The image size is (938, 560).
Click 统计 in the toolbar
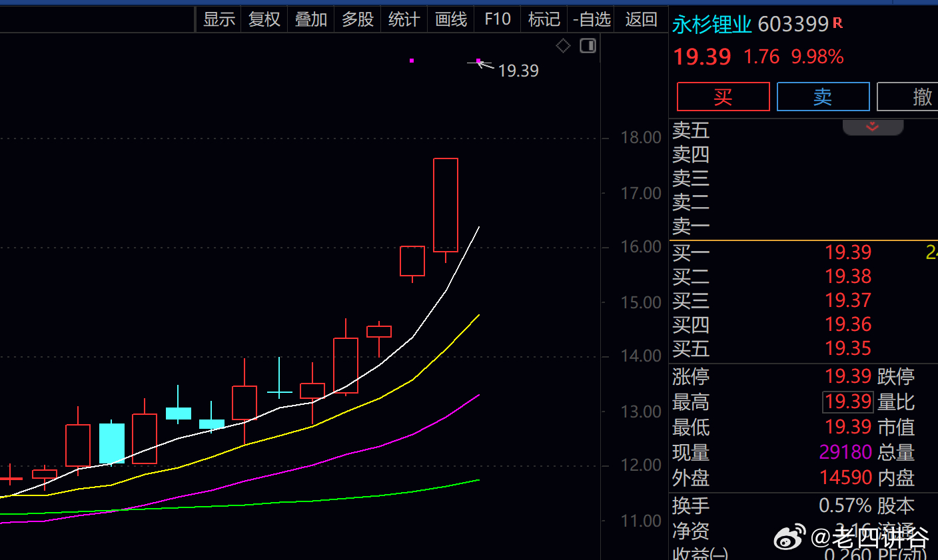point(404,19)
